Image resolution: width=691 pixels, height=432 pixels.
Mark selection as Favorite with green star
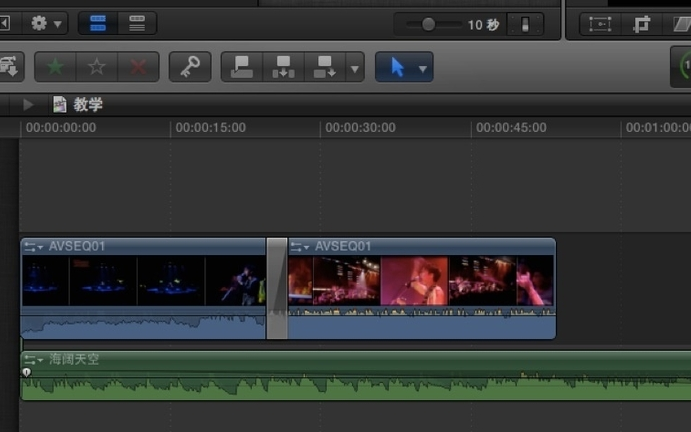[x=55, y=67]
